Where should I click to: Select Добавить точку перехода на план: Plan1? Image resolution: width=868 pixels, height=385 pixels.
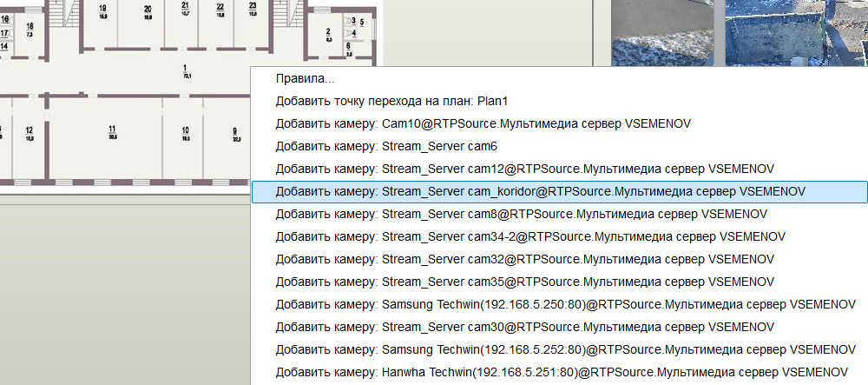pyautogui.click(x=559, y=102)
